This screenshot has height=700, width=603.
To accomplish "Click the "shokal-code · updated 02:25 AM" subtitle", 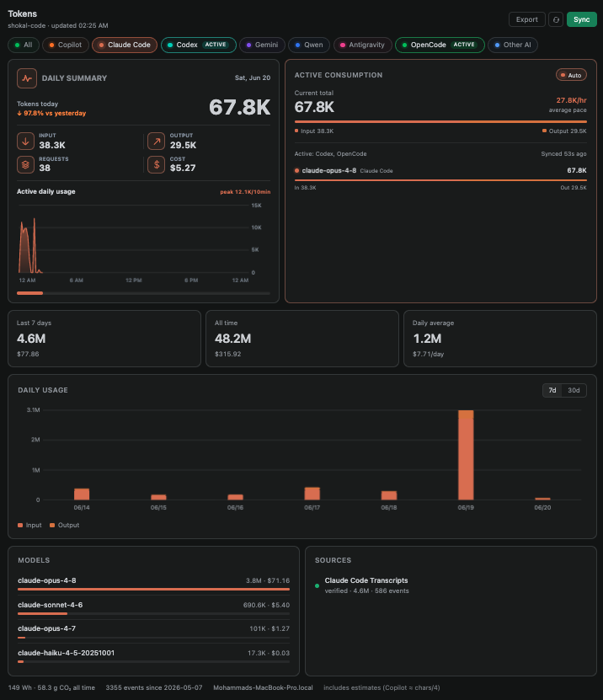I will click(58, 25).
